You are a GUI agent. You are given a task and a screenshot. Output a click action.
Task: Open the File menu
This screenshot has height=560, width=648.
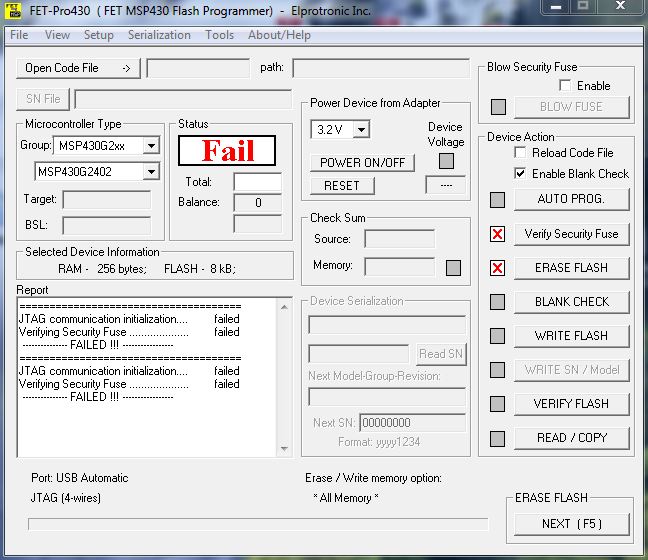click(x=19, y=35)
